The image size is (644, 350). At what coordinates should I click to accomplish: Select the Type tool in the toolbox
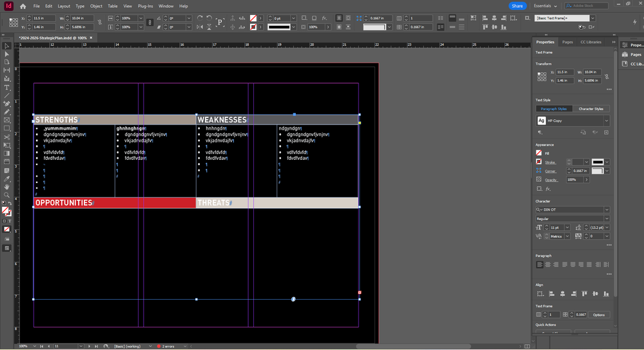pos(7,87)
